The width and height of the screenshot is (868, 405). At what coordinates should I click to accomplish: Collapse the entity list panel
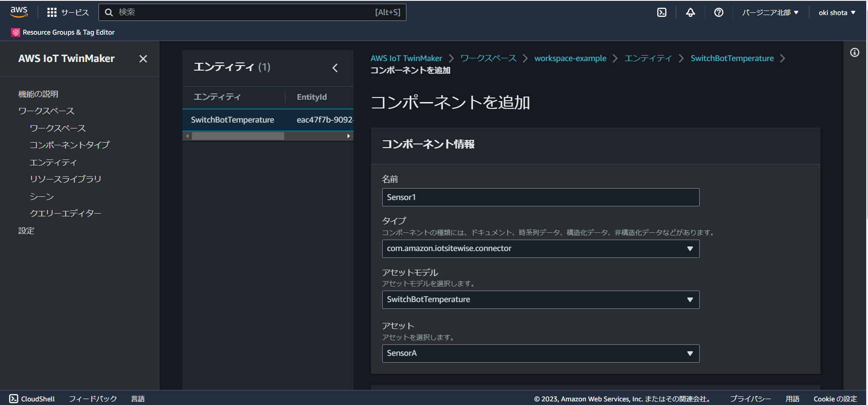point(335,68)
